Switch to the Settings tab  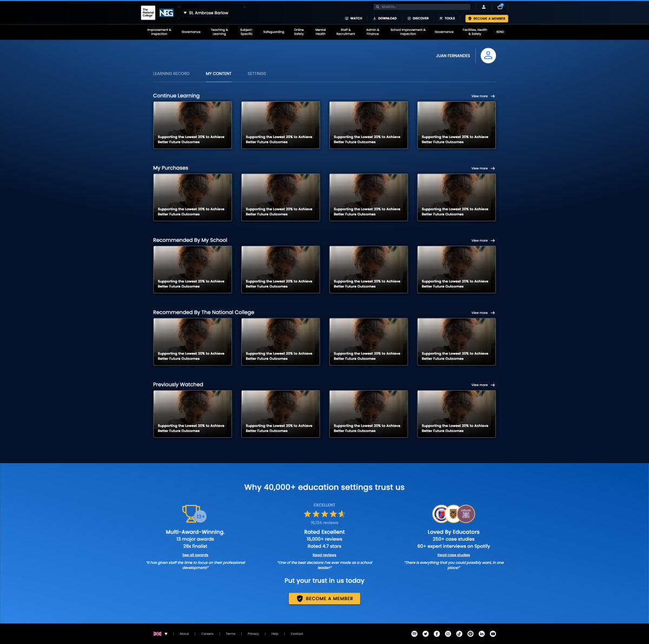257,74
